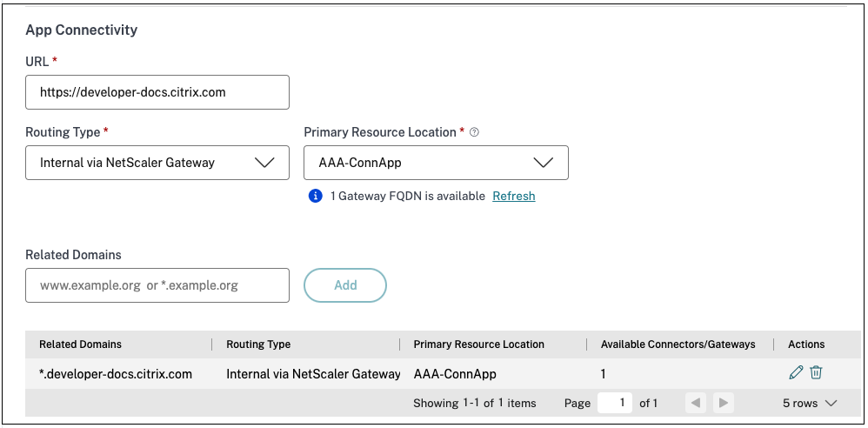Click the Related Domains column header

coord(80,344)
